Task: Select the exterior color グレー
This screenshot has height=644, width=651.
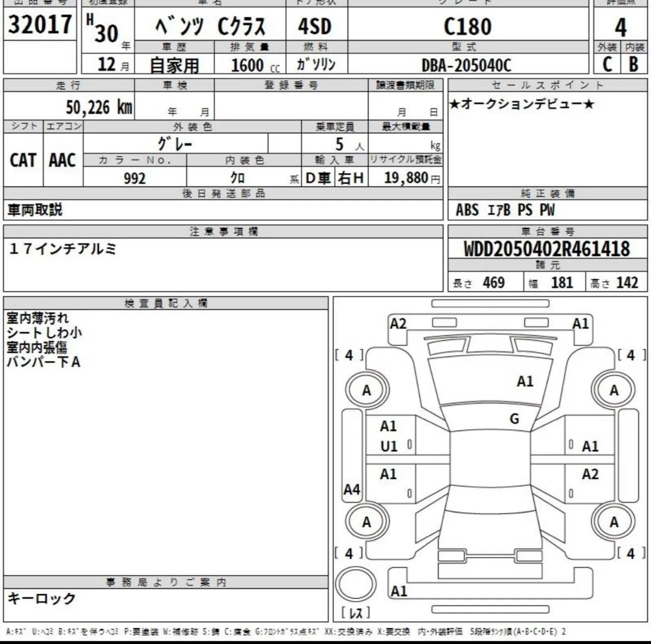Action: [175, 144]
